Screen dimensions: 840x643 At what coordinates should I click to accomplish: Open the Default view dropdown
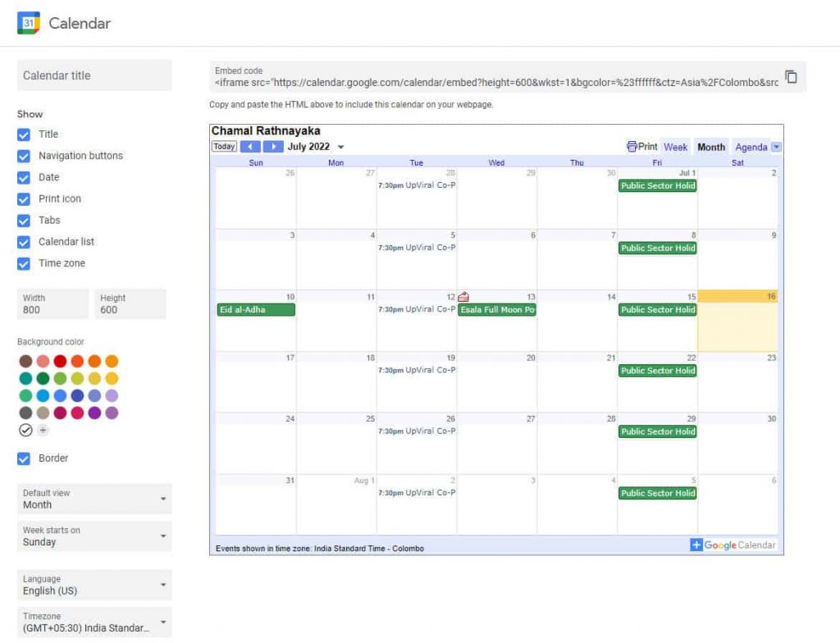94,499
